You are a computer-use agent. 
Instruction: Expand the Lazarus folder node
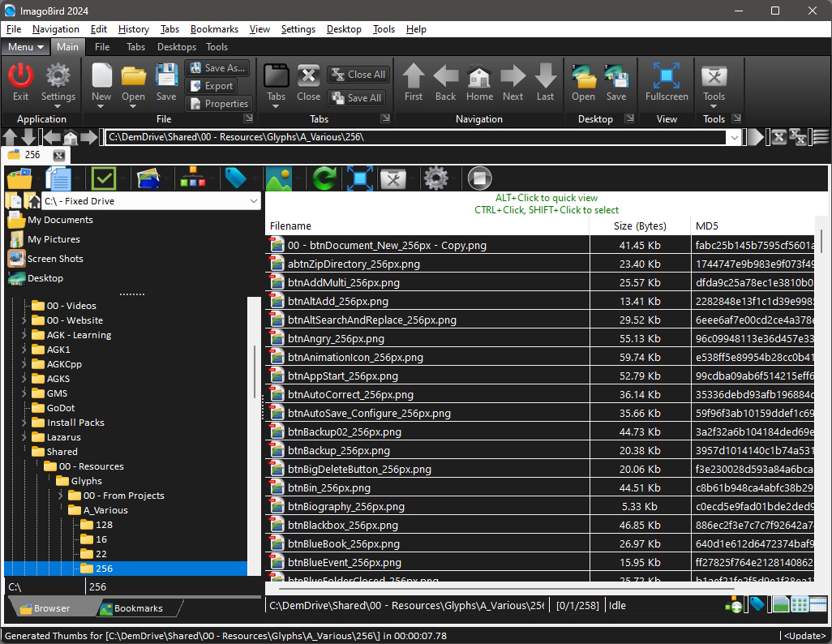click(24, 437)
